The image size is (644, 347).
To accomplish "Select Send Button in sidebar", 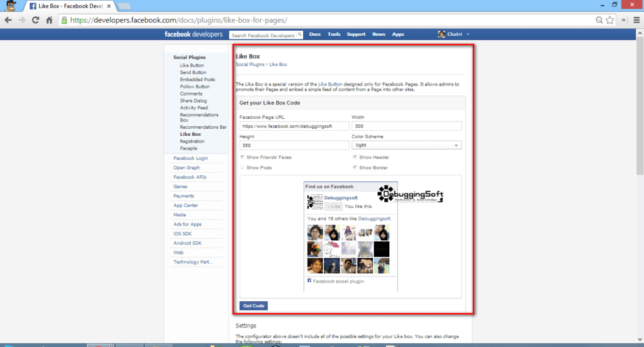I will pyautogui.click(x=193, y=72).
